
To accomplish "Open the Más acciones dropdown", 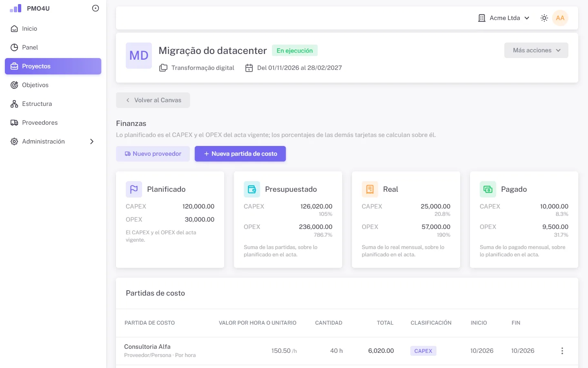I will 536,50.
